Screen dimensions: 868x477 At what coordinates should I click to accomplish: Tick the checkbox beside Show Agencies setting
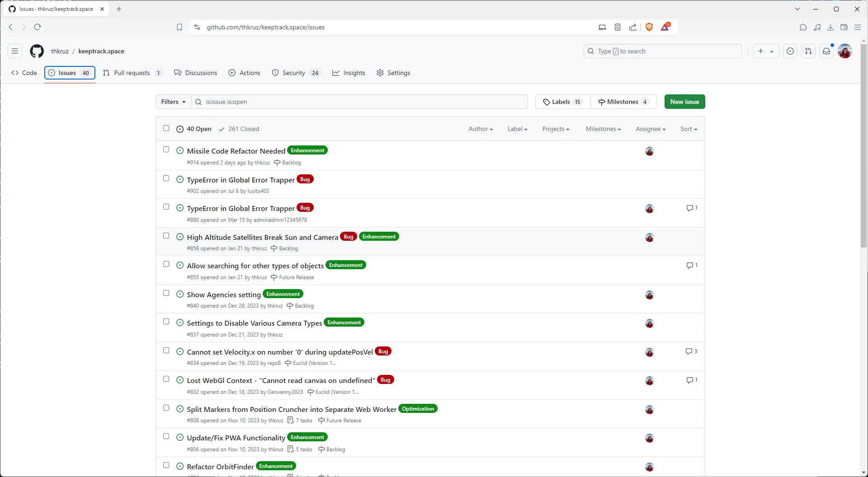click(x=166, y=293)
